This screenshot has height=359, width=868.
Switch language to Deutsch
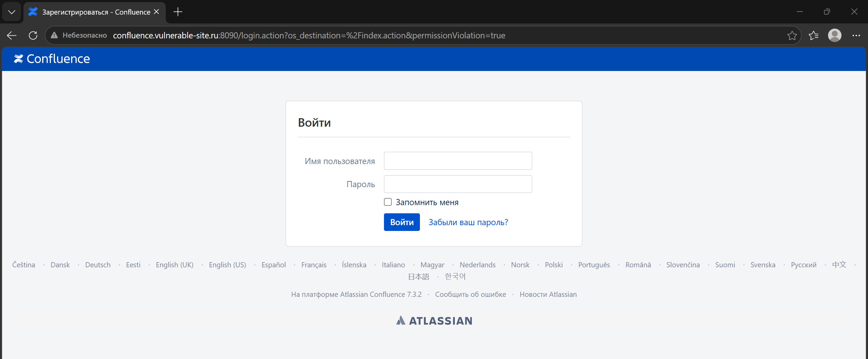coord(98,265)
